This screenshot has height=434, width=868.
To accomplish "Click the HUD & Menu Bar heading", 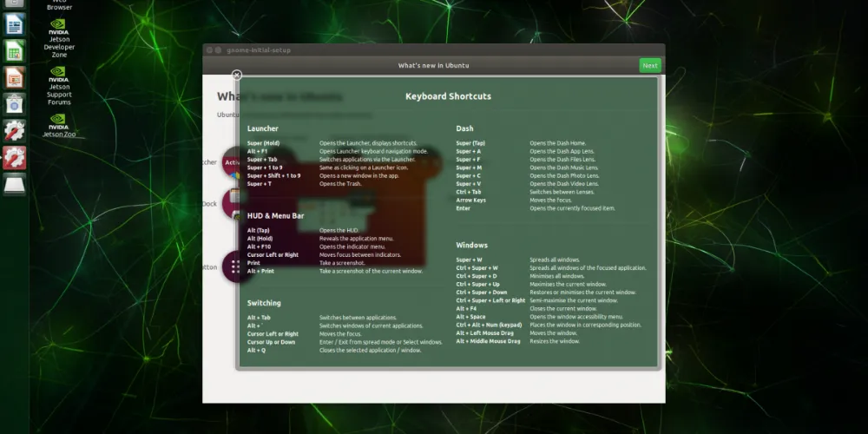I will [x=275, y=216].
